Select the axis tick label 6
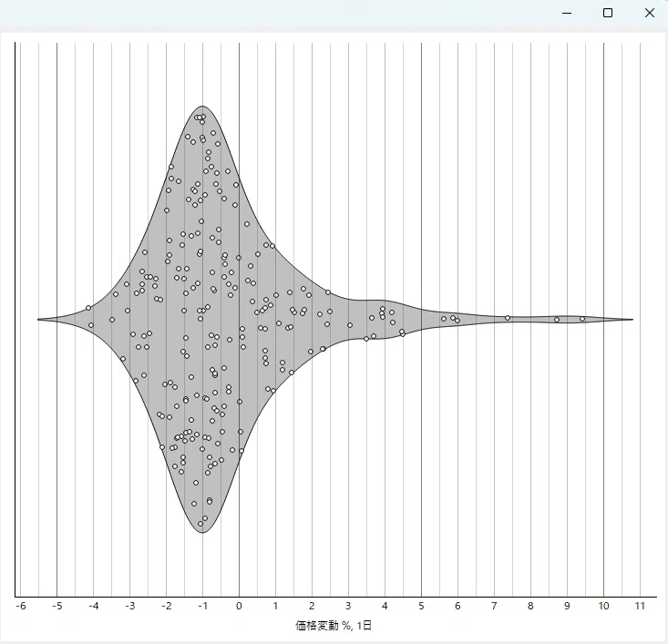The image size is (668, 644). tap(457, 606)
